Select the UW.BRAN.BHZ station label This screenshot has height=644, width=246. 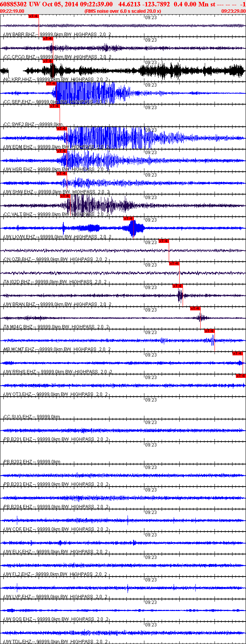(57, 304)
